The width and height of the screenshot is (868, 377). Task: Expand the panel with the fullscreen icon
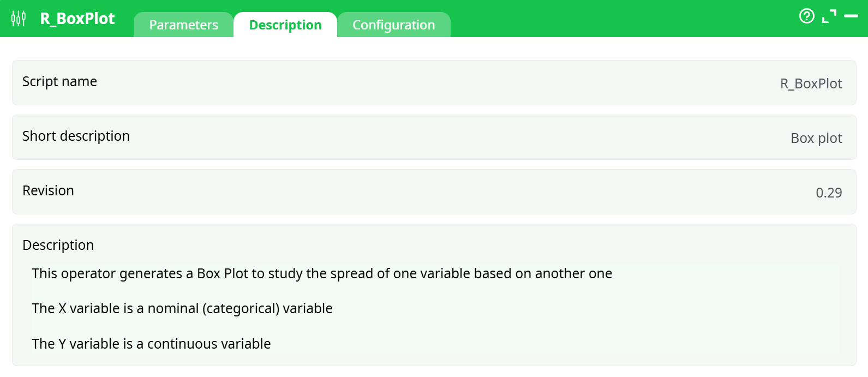pyautogui.click(x=829, y=16)
